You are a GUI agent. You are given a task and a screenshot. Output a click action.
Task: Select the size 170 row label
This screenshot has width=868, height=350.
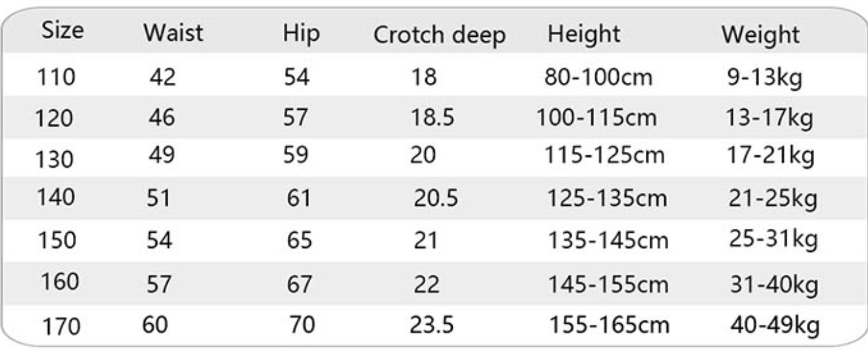tap(63, 326)
